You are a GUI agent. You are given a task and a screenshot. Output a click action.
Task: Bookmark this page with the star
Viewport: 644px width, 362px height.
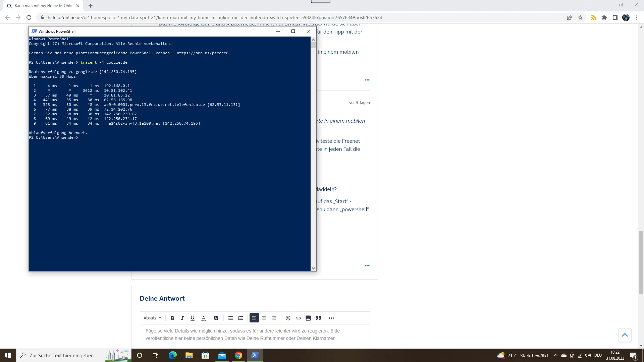tap(580, 17)
